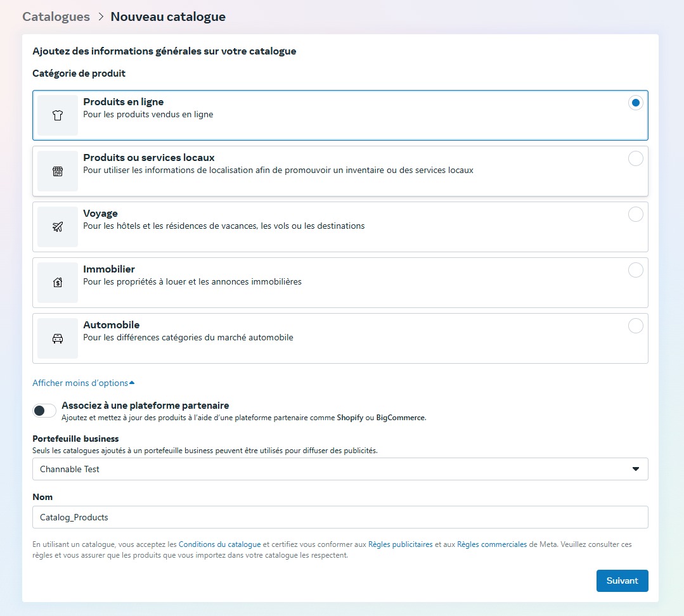Click the Portefeuille business label
This screenshot has width=684, height=616.
(75, 439)
